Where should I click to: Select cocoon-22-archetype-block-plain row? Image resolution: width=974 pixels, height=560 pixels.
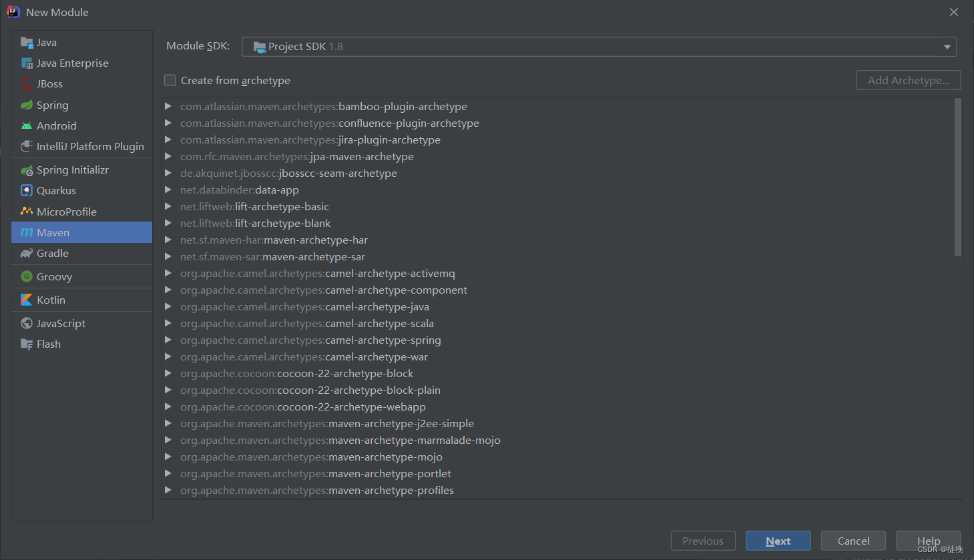pyautogui.click(x=558, y=390)
